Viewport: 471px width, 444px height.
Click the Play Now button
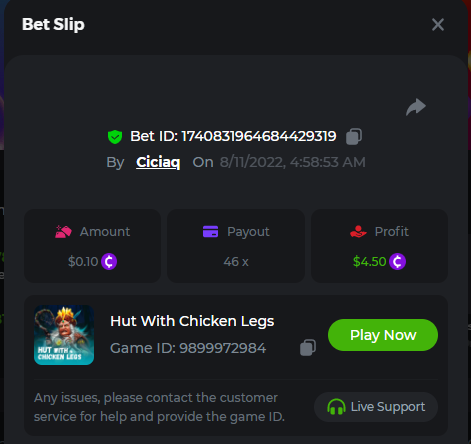coord(383,335)
